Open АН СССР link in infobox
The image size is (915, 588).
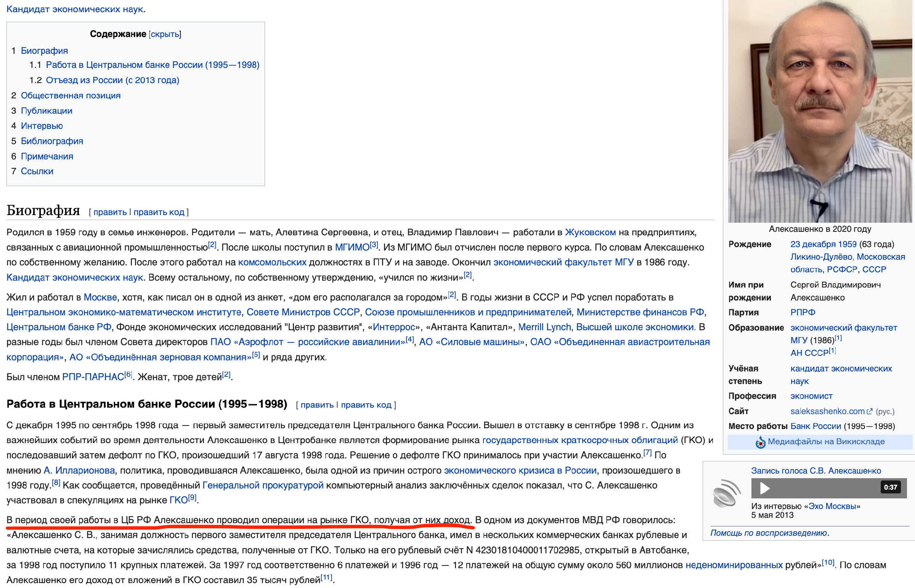pyautogui.click(x=809, y=353)
